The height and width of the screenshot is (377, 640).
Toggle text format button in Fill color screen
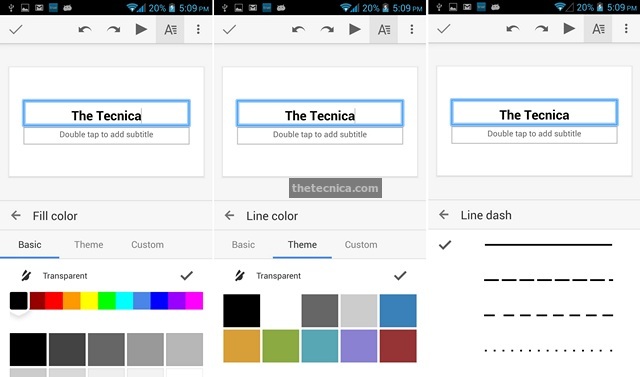(x=170, y=29)
